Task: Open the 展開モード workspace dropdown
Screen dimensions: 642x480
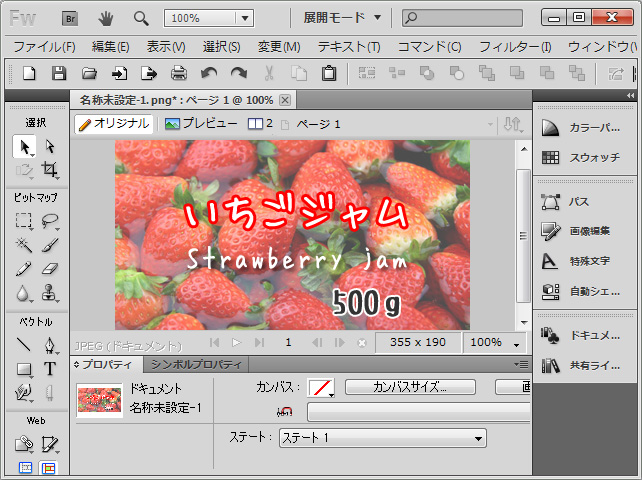Action: 342,18
